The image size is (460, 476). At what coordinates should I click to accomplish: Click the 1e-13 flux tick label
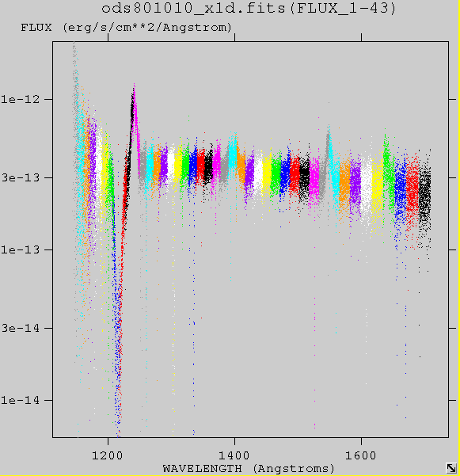[21, 249]
